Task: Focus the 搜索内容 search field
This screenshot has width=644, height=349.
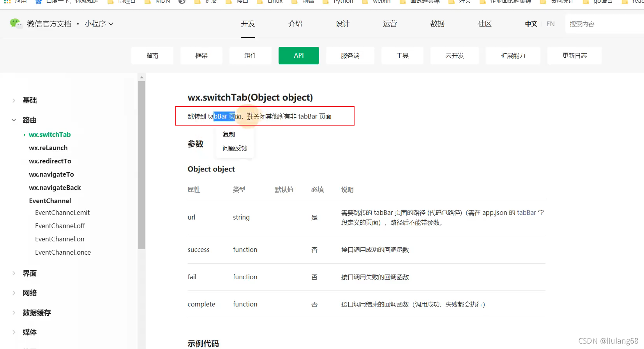Action: point(604,24)
